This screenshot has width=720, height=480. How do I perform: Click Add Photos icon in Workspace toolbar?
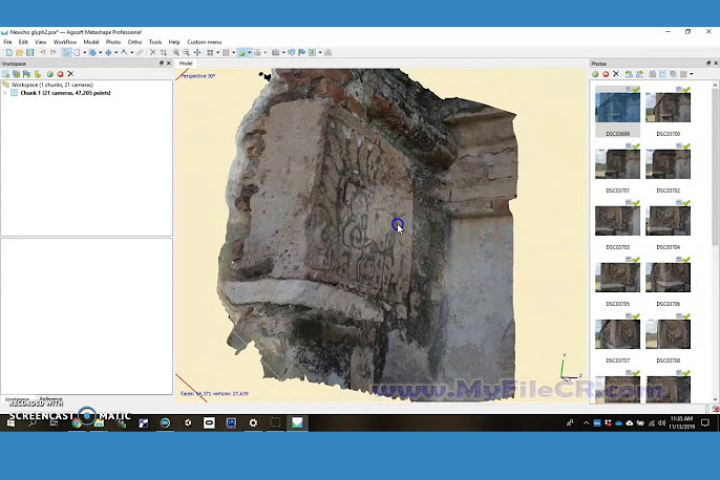point(17,74)
